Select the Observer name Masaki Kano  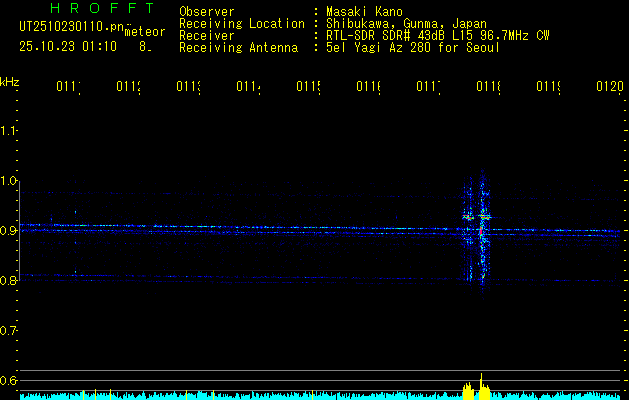click(364, 11)
